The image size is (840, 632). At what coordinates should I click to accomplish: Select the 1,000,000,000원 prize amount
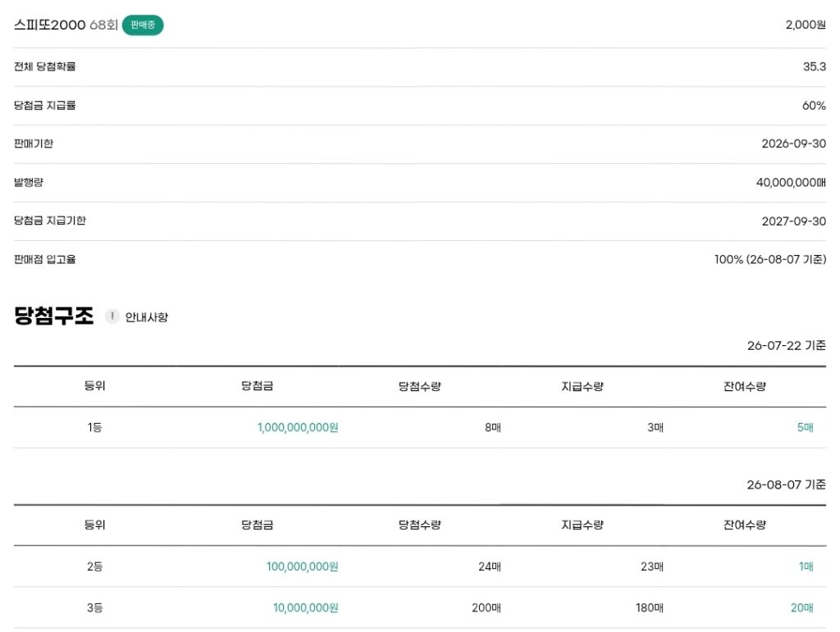click(x=298, y=428)
